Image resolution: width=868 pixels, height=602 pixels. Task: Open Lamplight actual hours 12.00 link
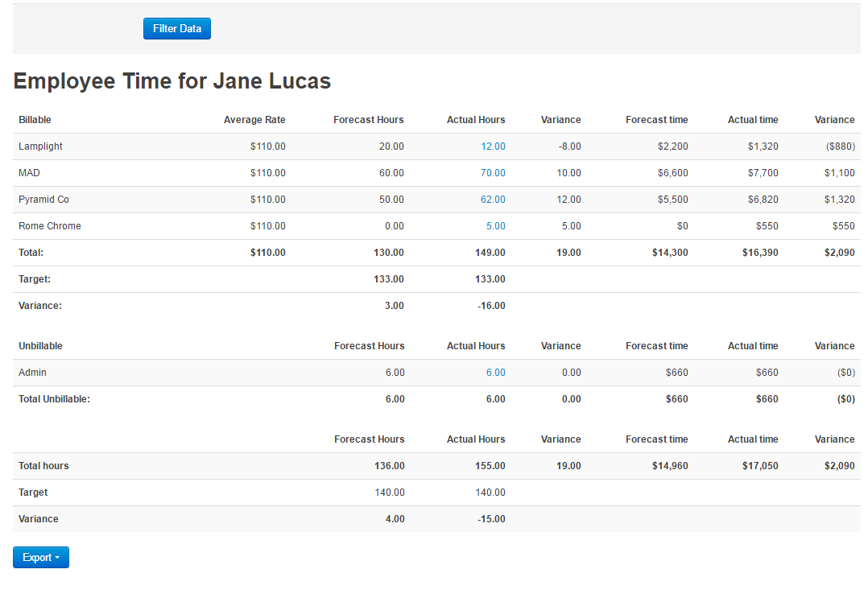pos(493,146)
